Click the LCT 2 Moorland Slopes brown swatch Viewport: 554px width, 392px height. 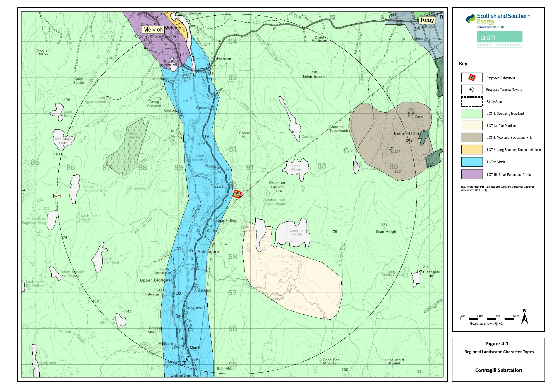(472, 137)
